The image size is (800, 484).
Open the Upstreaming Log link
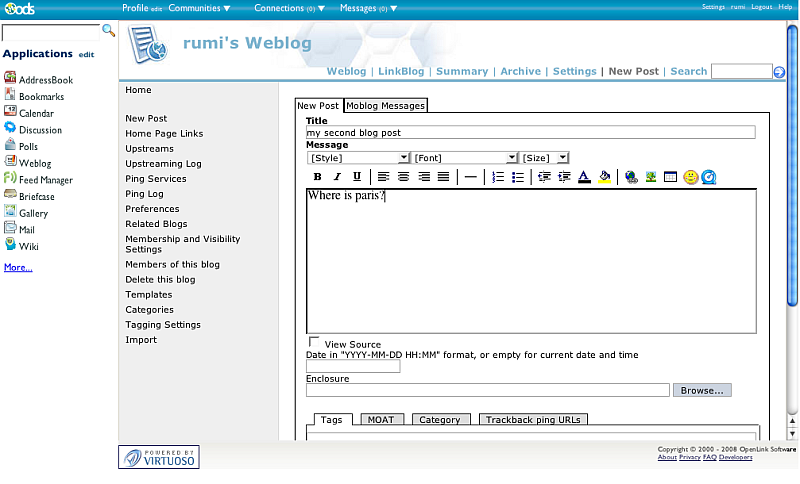coord(163,164)
